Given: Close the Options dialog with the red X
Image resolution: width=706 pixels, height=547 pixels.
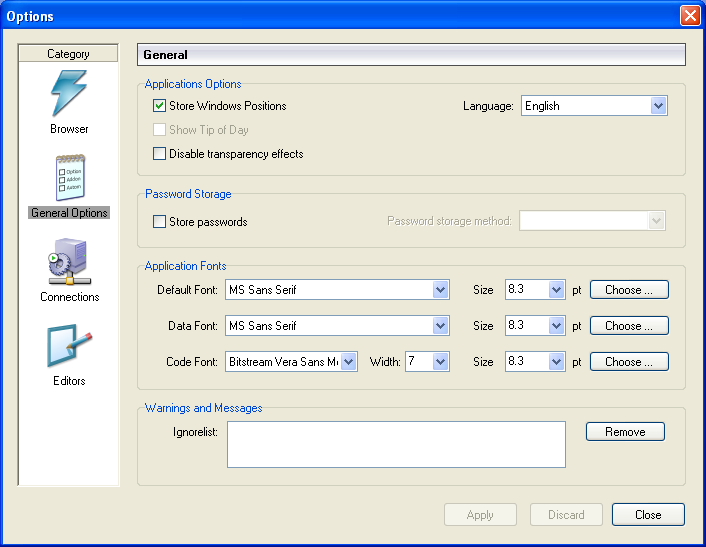Looking at the screenshot, I should [x=689, y=16].
